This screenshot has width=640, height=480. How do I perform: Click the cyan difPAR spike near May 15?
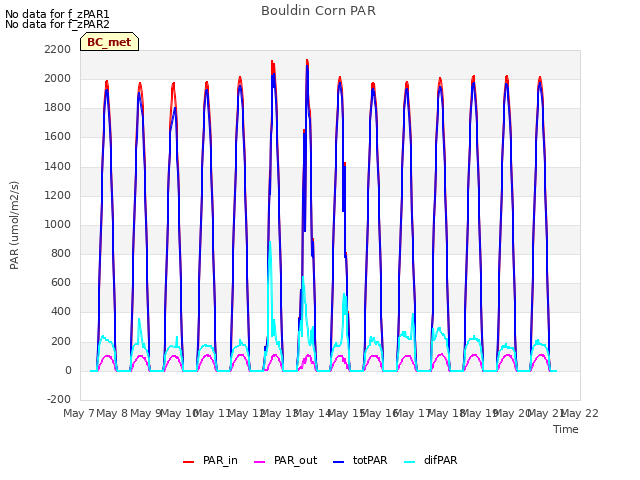click(x=344, y=296)
